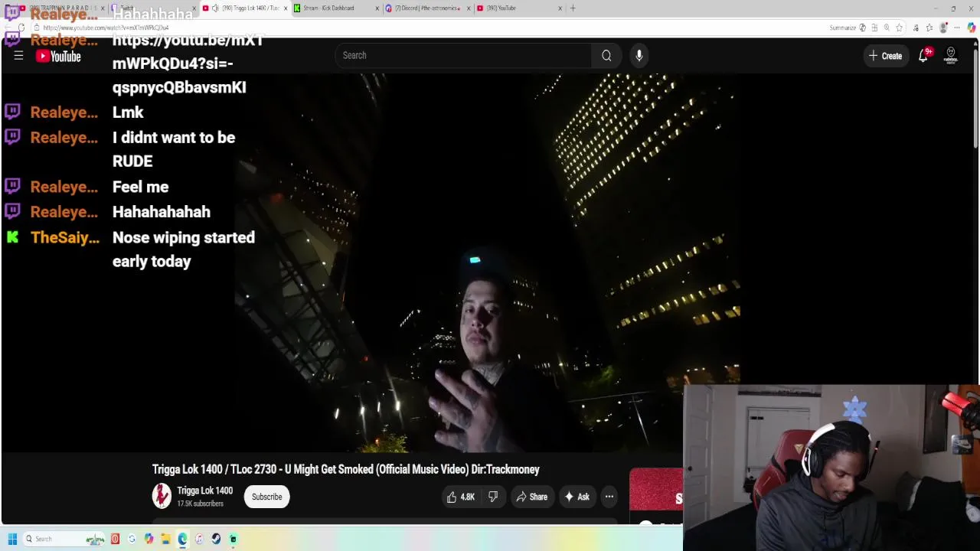Open the iTunes music app on taskbar
This screenshot has width=980, height=551.
[199, 539]
